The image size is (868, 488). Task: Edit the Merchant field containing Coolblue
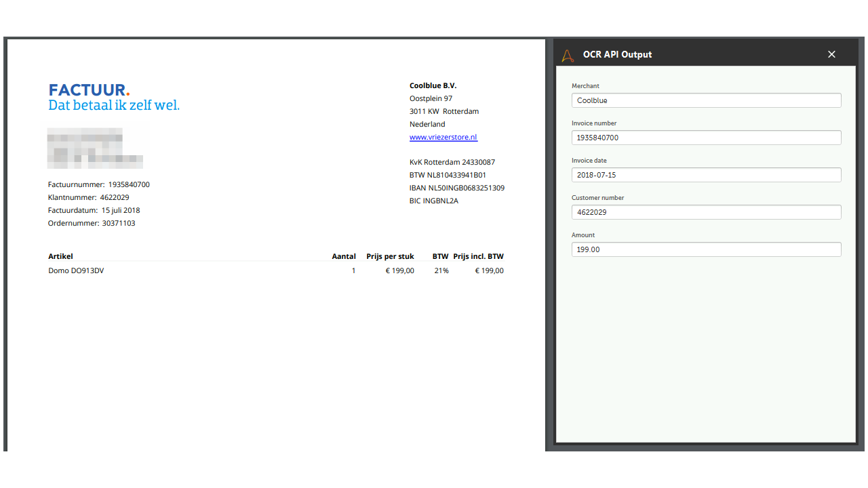706,100
